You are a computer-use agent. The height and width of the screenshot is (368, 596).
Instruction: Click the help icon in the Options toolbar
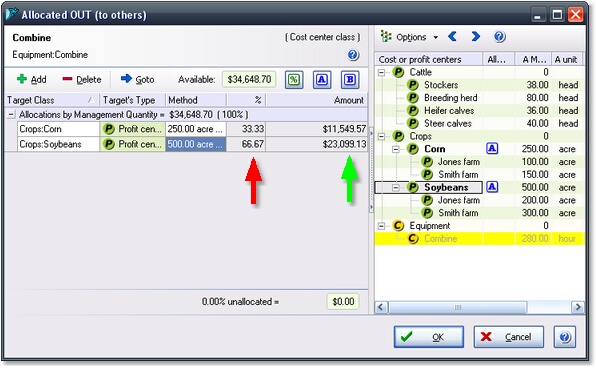coord(499,36)
